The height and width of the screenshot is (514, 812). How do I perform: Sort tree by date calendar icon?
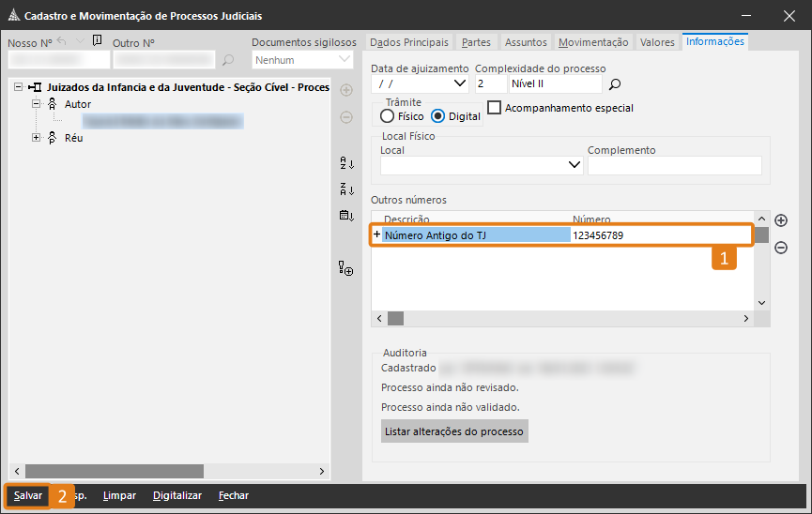pos(346,216)
